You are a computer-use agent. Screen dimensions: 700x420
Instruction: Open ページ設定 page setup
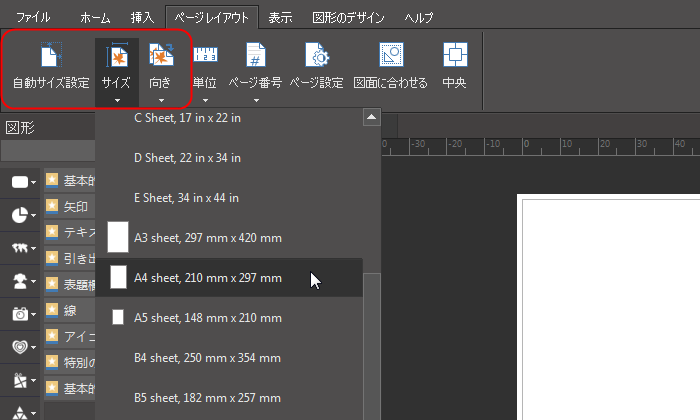[317, 65]
